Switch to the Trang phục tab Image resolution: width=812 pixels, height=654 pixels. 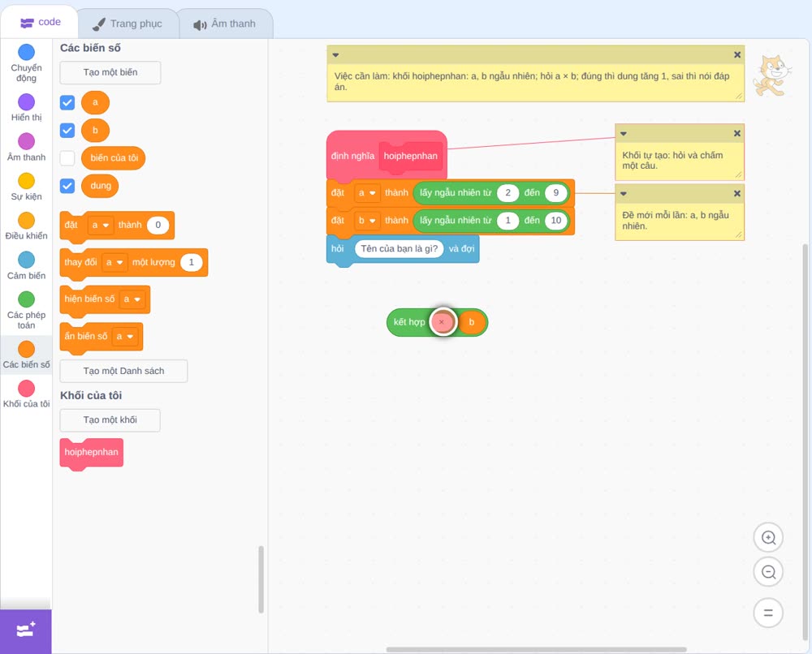click(127, 24)
